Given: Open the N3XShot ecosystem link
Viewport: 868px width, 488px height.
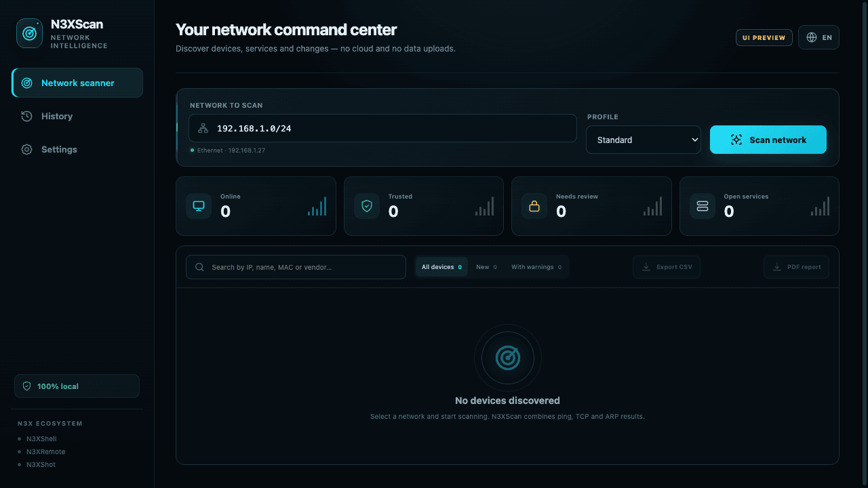Looking at the screenshot, I should coord(41,465).
